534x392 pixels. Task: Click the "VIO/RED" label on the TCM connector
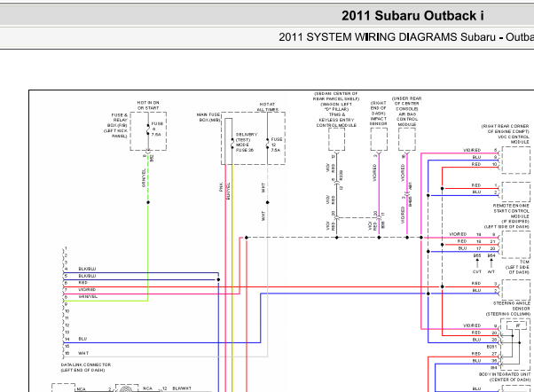[x=458, y=234]
